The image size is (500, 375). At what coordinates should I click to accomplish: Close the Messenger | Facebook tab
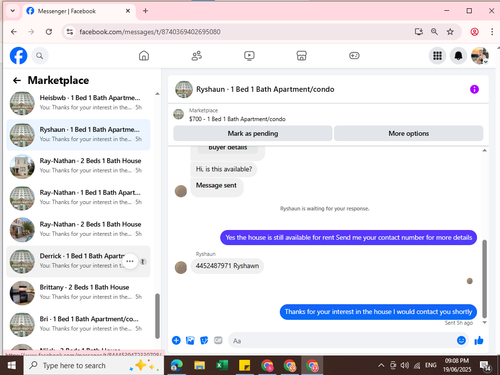tap(128, 11)
